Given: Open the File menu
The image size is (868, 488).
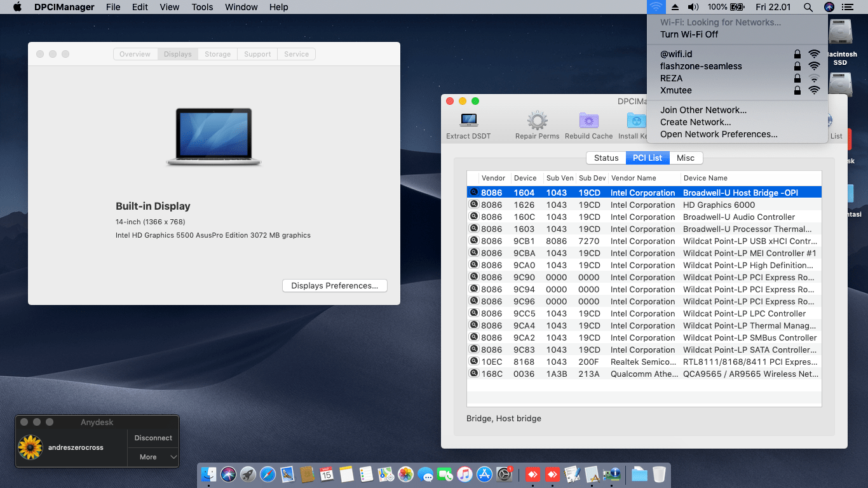Looking at the screenshot, I should [113, 7].
